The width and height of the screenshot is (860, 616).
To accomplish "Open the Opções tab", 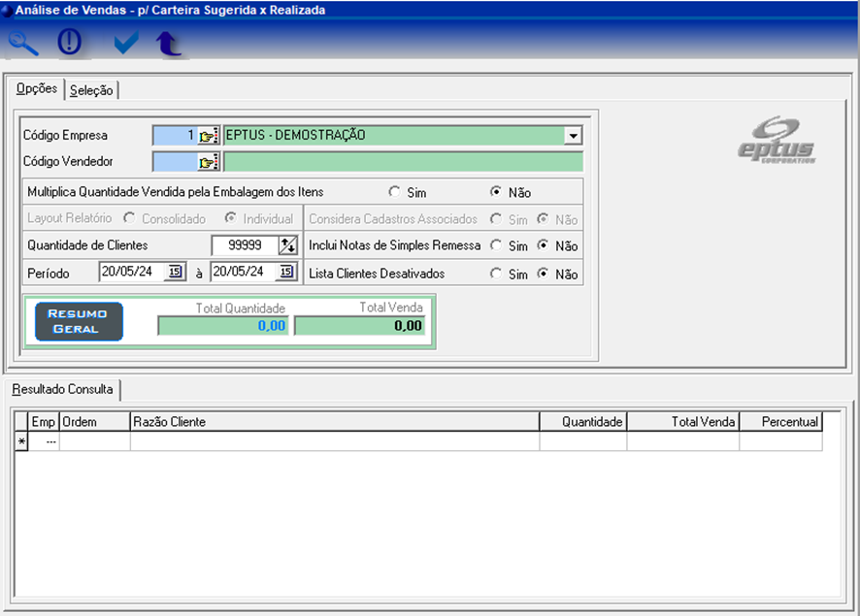I will click(x=37, y=89).
